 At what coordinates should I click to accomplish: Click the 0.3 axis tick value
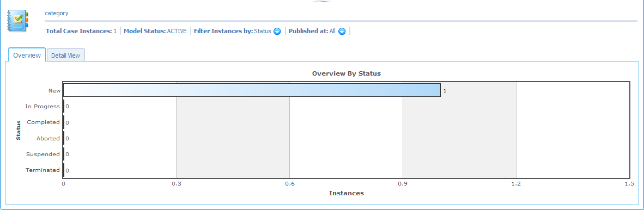[x=176, y=184]
